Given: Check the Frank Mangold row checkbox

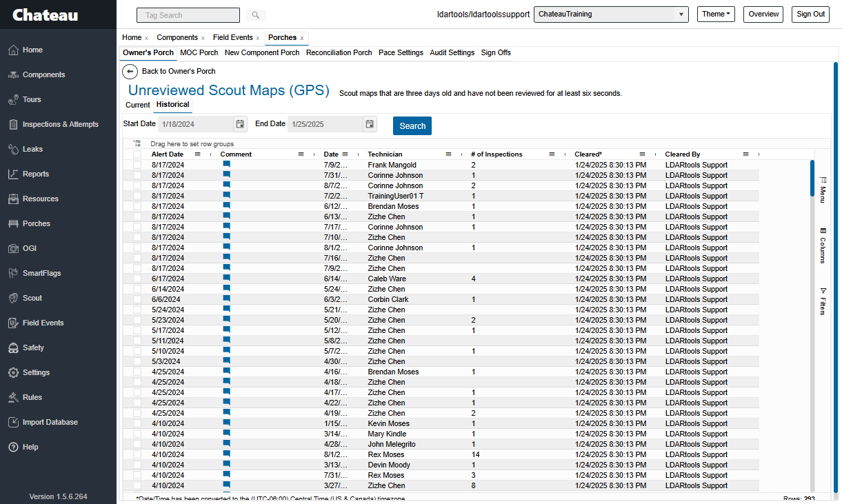Looking at the screenshot, I should (x=137, y=165).
